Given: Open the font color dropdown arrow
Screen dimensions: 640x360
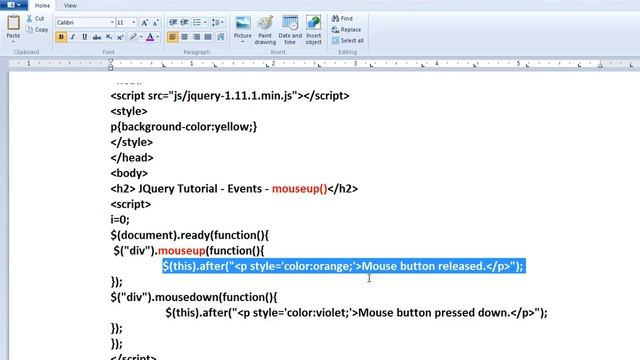Looking at the screenshot, I should tap(158, 37).
